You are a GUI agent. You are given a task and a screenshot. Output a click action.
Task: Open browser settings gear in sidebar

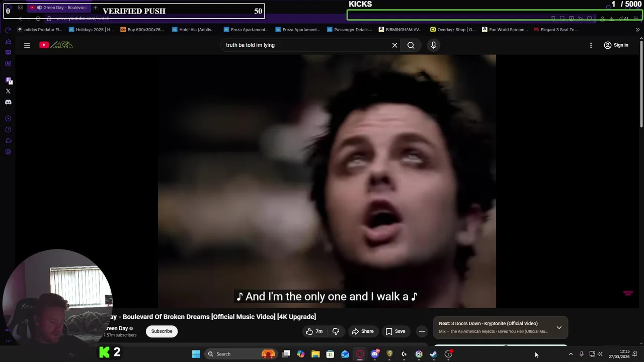[8, 152]
